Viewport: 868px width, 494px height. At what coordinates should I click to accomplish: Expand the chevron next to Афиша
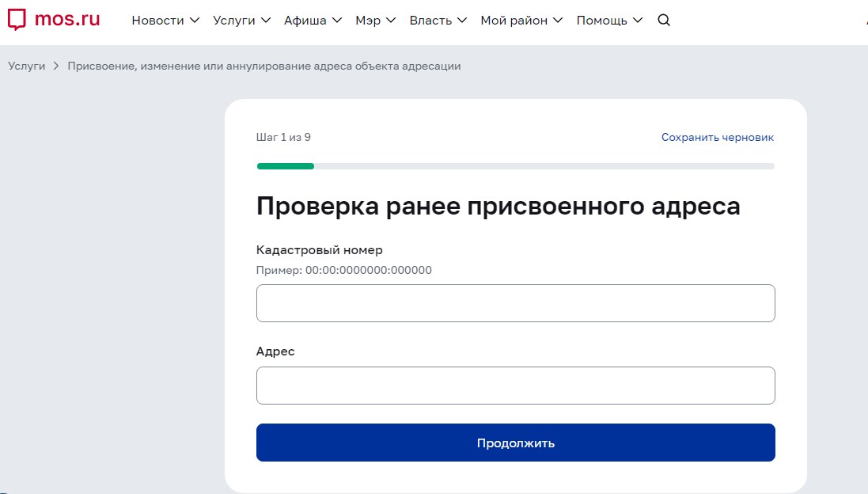[x=337, y=21]
